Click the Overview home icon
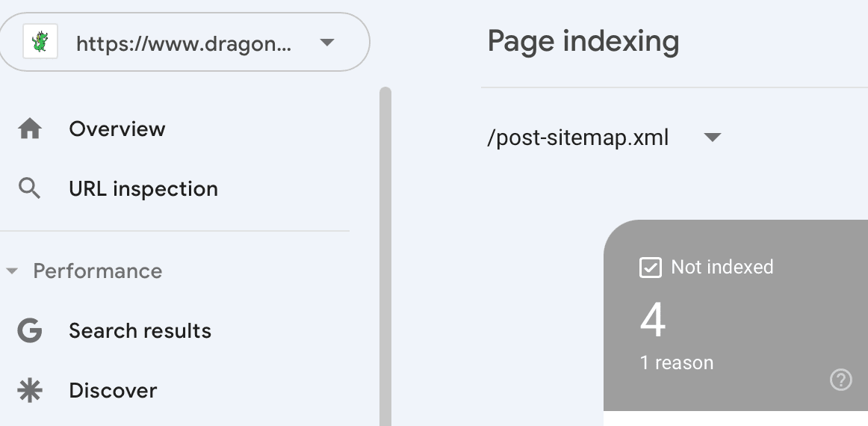 tap(30, 129)
